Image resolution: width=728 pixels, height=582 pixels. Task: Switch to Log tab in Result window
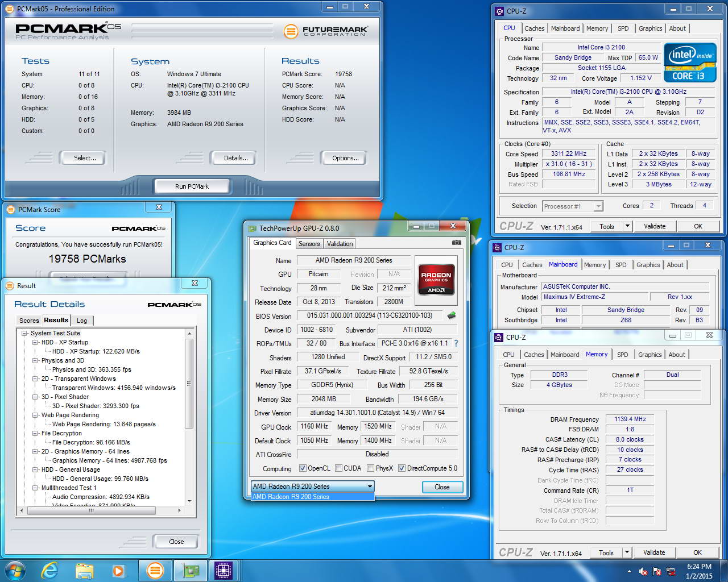tap(82, 321)
